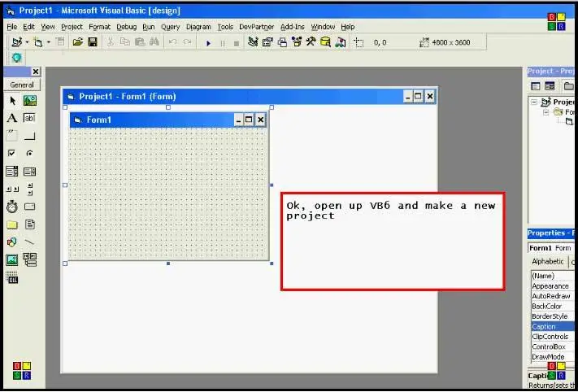This screenshot has width=578, height=392.
Task: Select the BackColor property row
Action: [x=552, y=307]
